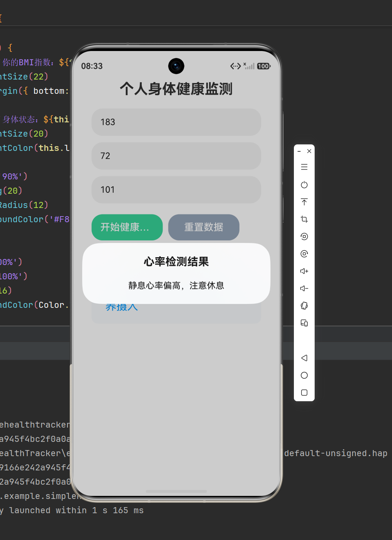Image resolution: width=392 pixels, height=540 pixels.
Task: Click the fontSize(20) code line in editor
Action: [x=24, y=133]
